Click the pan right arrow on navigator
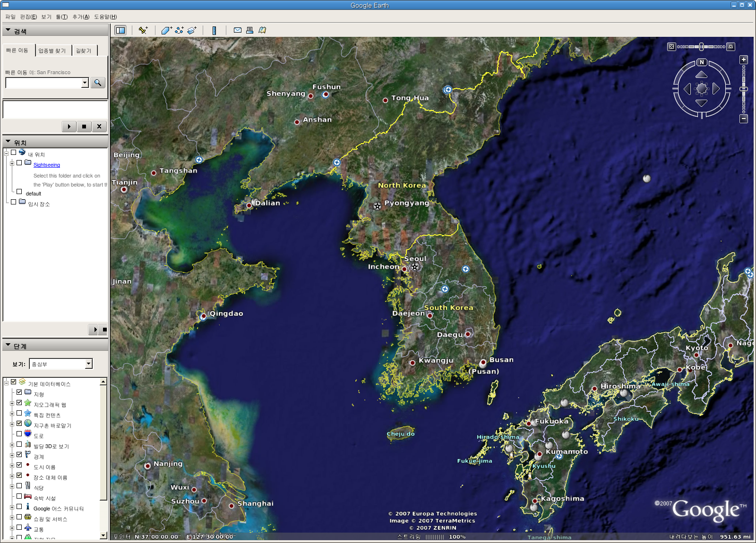Viewport: 756px width, 543px height. point(716,89)
